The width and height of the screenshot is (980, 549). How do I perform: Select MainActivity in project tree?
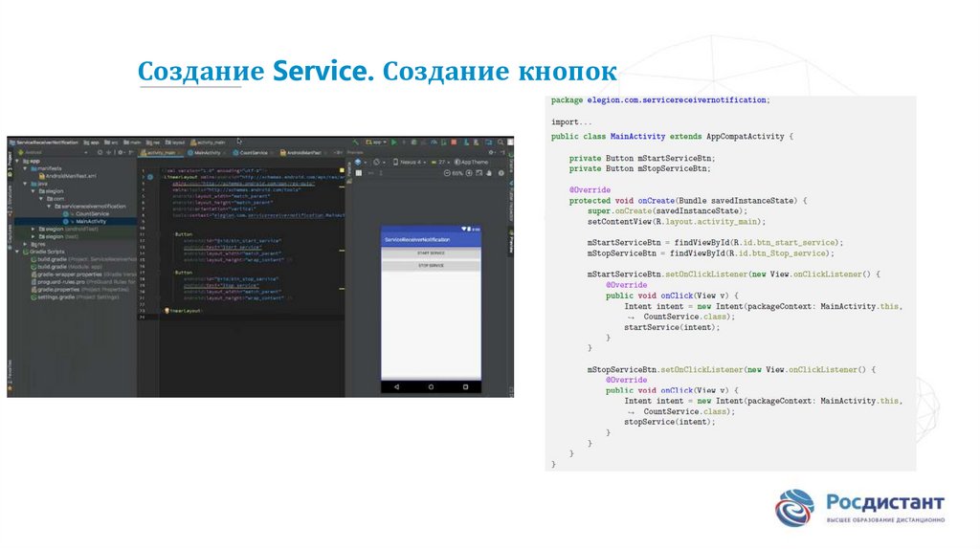[85, 221]
